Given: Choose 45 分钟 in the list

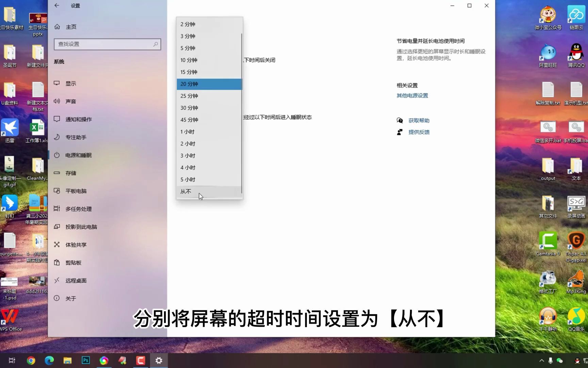Looking at the screenshot, I should [209, 120].
